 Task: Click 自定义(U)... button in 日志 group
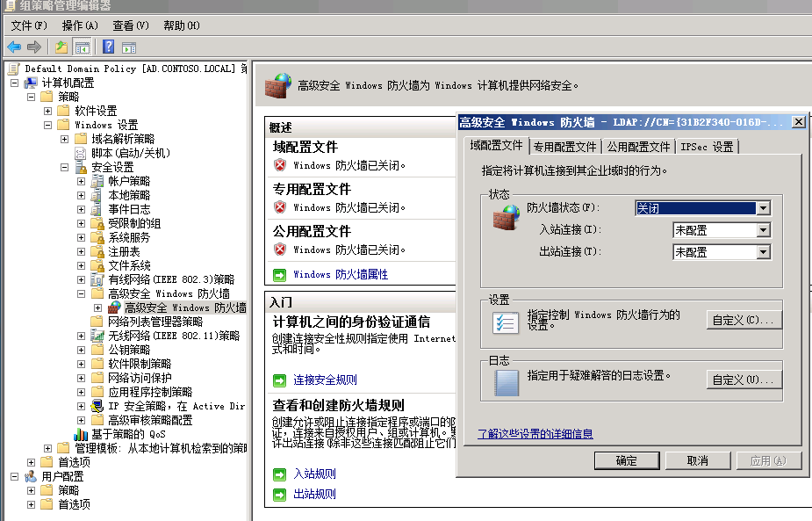pos(744,380)
